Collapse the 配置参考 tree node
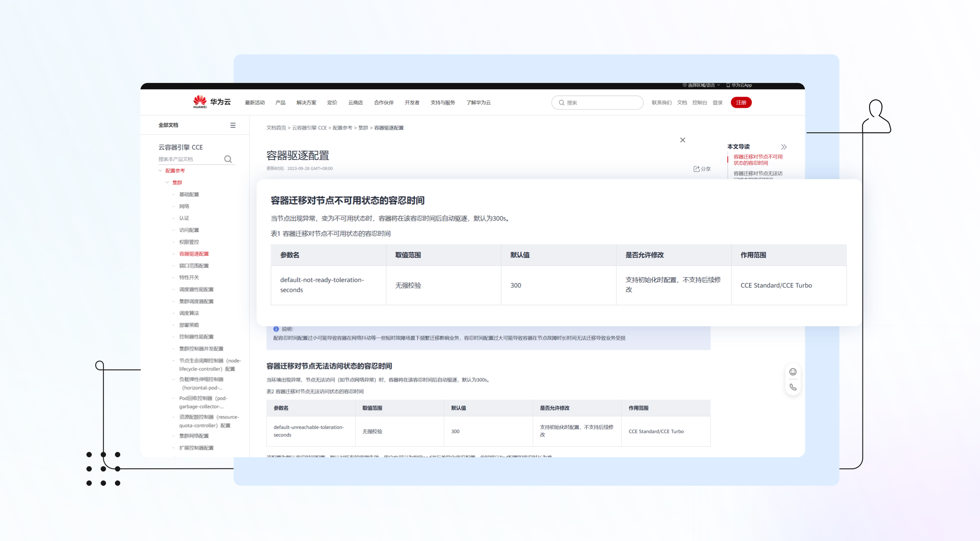Image resolution: width=980 pixels, height=541 pixels. coord(160,171)
